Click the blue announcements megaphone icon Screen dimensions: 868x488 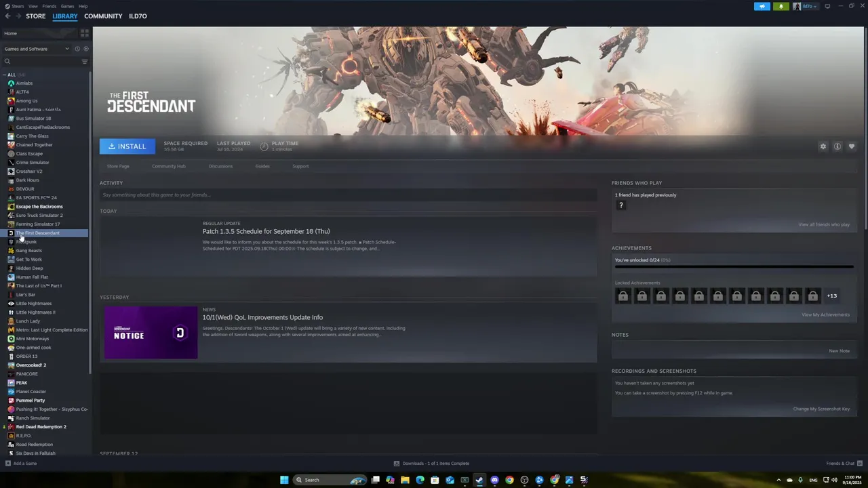pos(762,6)
